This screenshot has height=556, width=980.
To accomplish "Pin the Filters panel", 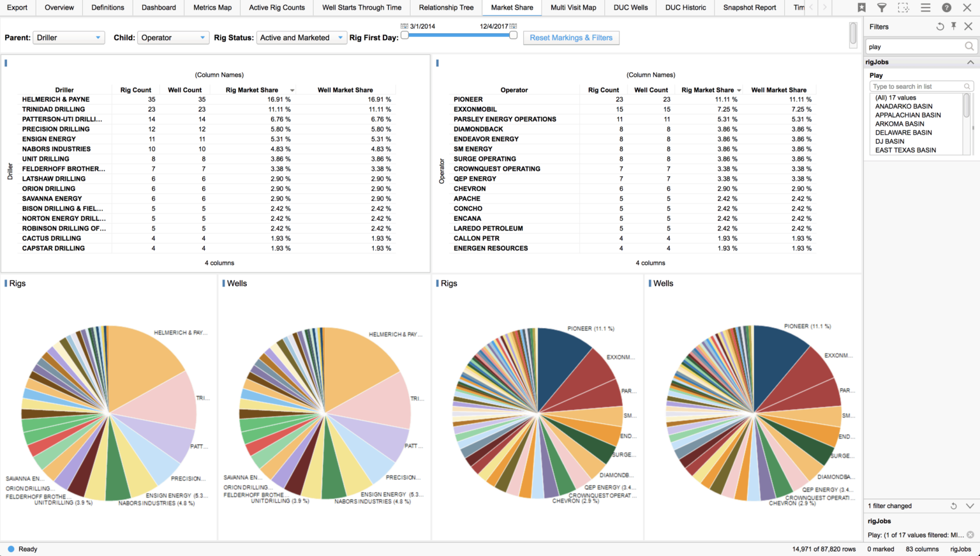I will click(954, 26).
